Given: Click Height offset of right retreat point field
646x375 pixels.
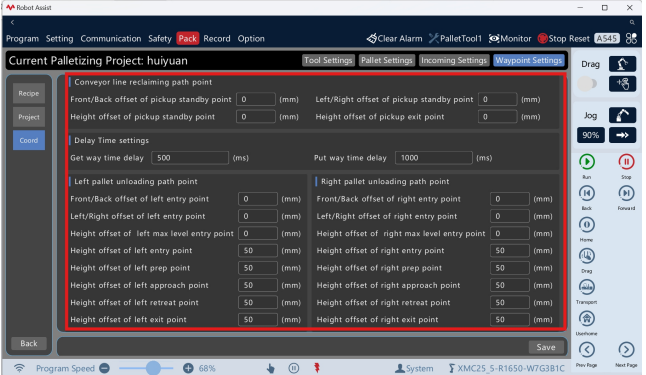Looking at the screenshot, I should pyautogui.click(x=510, y=302).
